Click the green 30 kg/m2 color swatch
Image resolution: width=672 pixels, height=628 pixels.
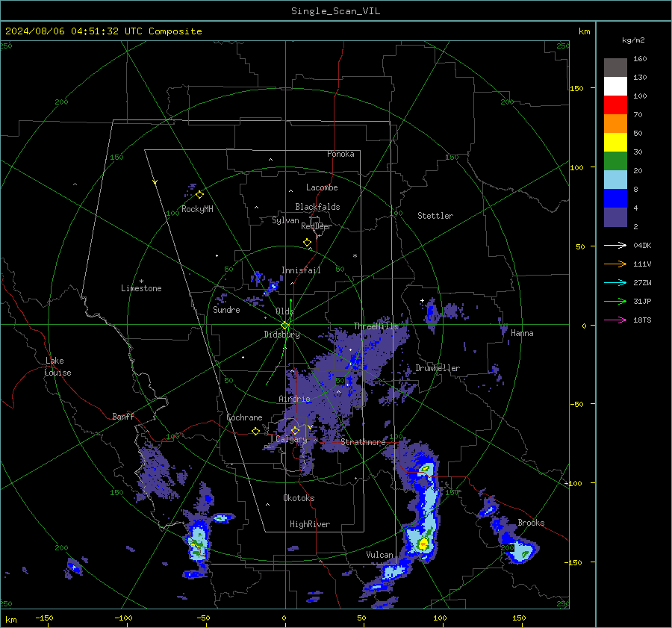(x=615, y=161)
